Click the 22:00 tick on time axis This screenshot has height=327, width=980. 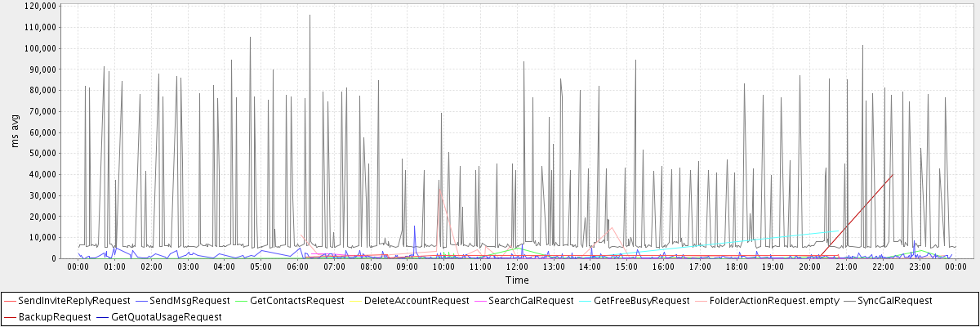883,267
